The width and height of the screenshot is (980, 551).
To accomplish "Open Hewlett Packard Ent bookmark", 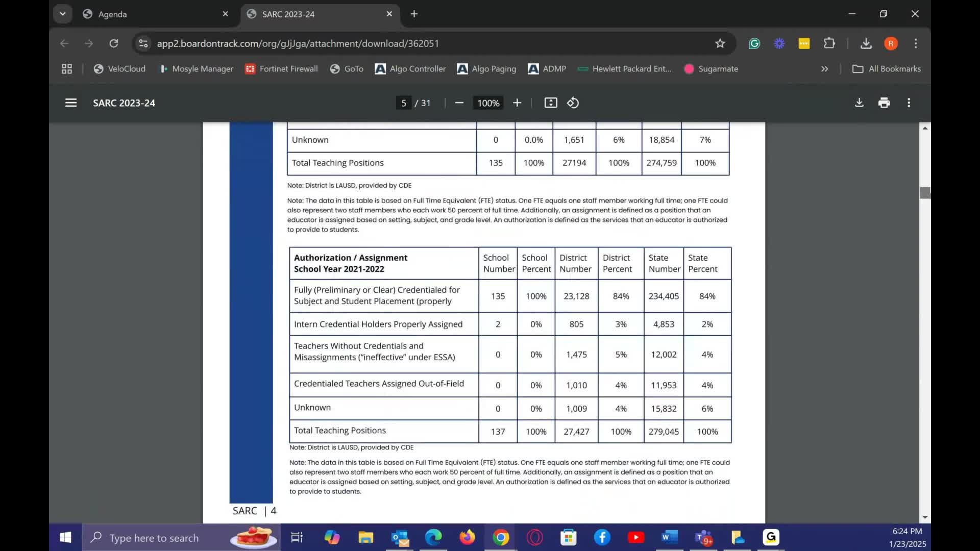I will tap(625, 69).
